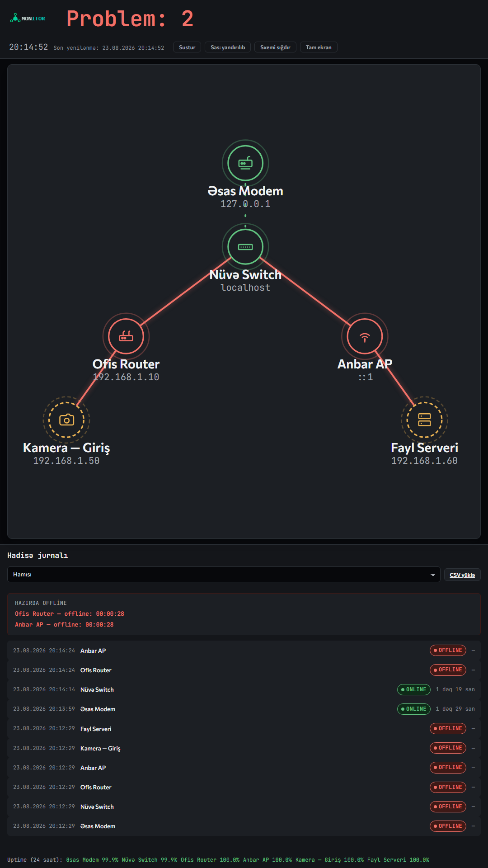Click the Əsas Modem node icon
The image size is (488, 868).
point(245,163)
